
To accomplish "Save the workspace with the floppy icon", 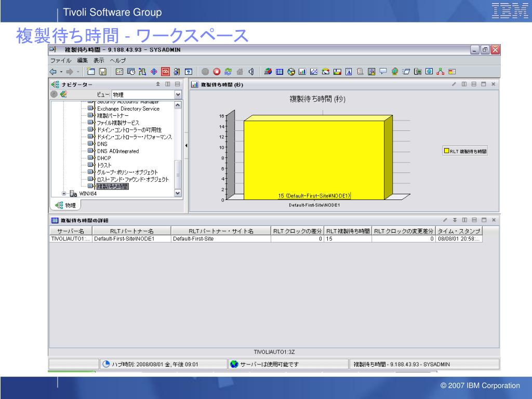I will [102, 72].
